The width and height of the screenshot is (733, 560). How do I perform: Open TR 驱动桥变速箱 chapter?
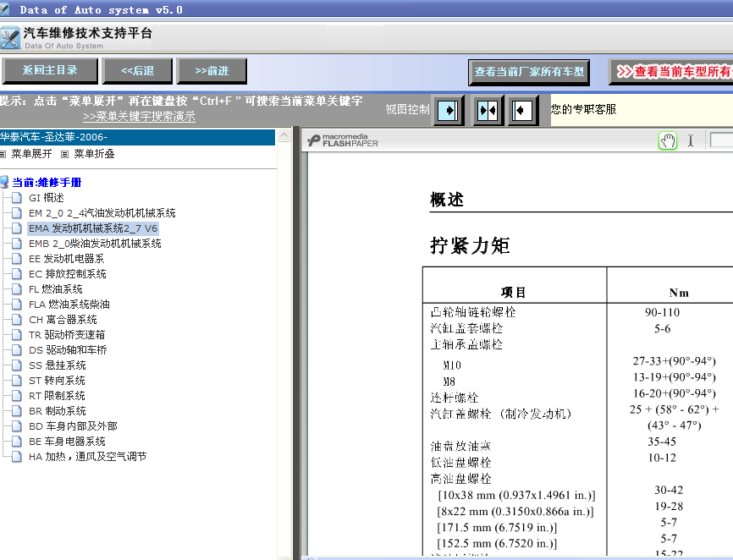click(x=67, y=335)
